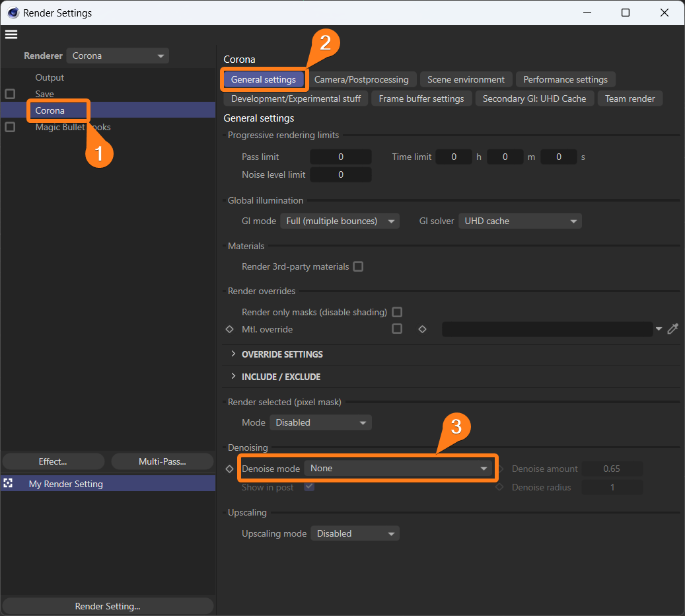Open the Team render tab
685x616 pixels.
(x=630, y=98)
